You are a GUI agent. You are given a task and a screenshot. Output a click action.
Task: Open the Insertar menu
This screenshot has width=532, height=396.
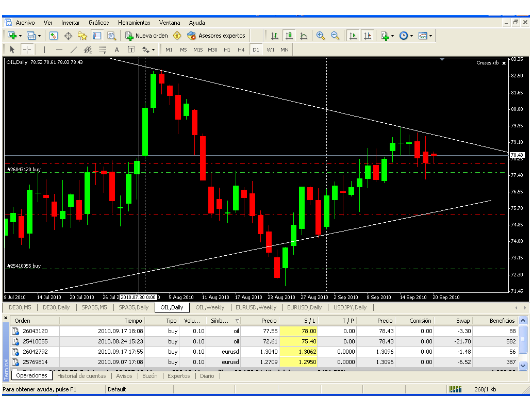(x=70, y=23)
